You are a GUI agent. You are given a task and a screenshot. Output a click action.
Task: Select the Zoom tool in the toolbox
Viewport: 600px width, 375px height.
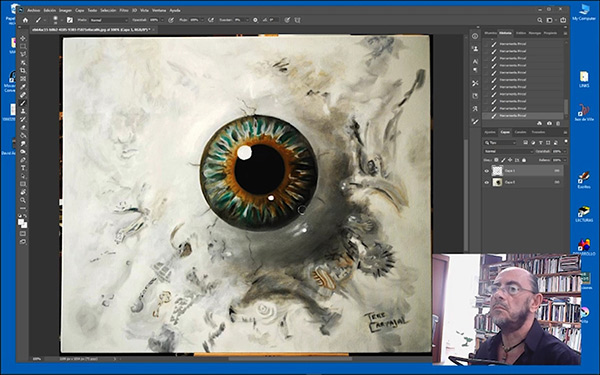pos(23,200)
